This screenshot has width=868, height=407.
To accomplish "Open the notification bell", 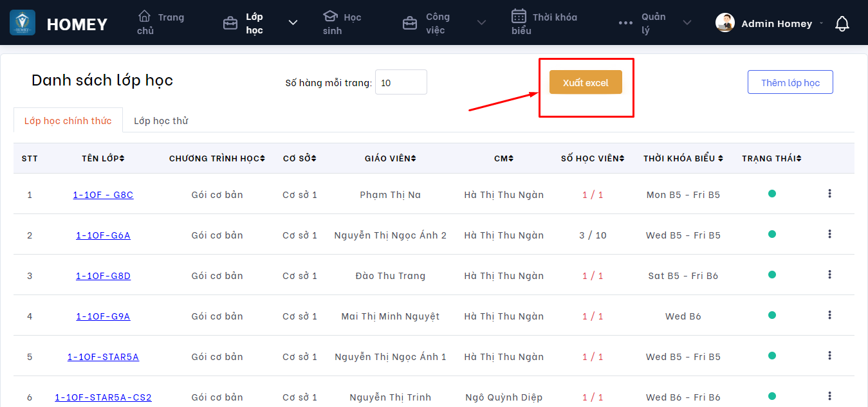I will coord(842,24).
